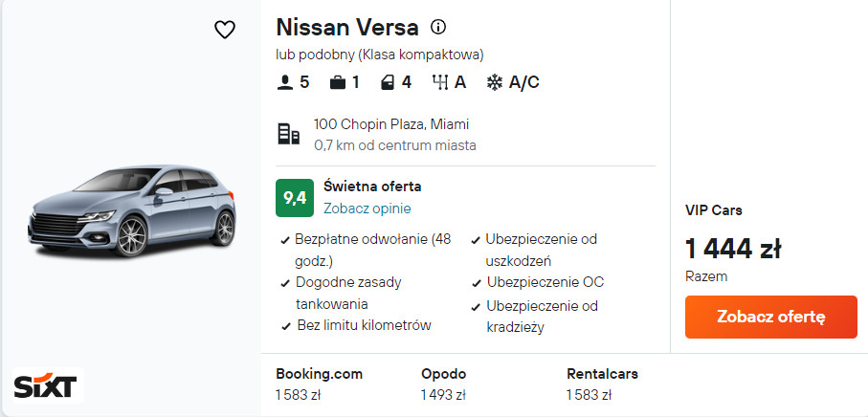Image resolution: width=868 pixels, height=417 pixels.
Task: Click the Sixt supplier logo
Action: [x=44, y=386]
